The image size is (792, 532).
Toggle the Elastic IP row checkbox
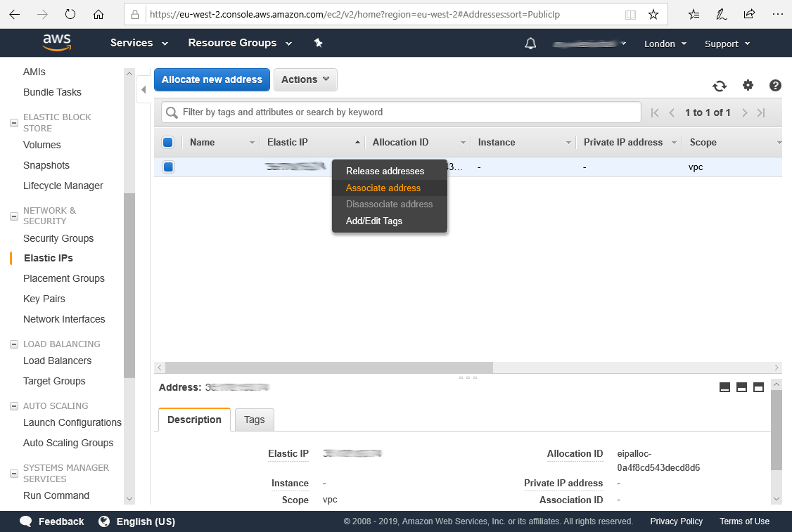[x=168, y=167]
